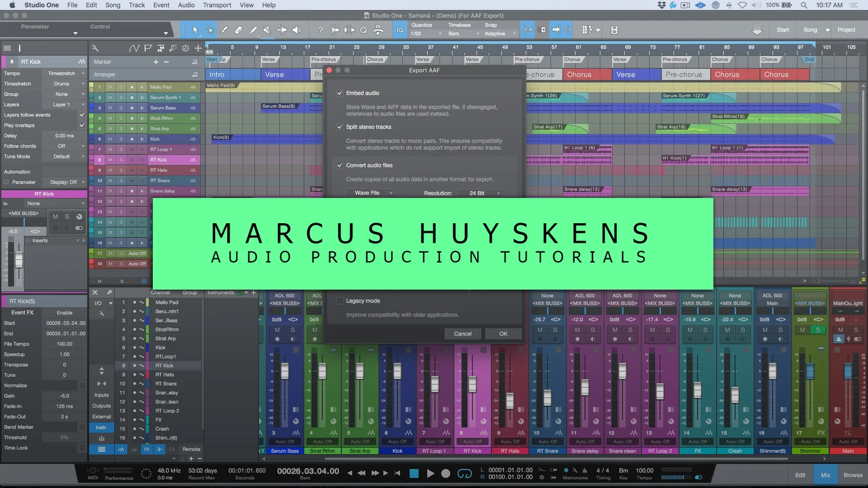This screenshot has height=488, width=868.
Task: Open the Apple menu
Action: tap(12, 5)
